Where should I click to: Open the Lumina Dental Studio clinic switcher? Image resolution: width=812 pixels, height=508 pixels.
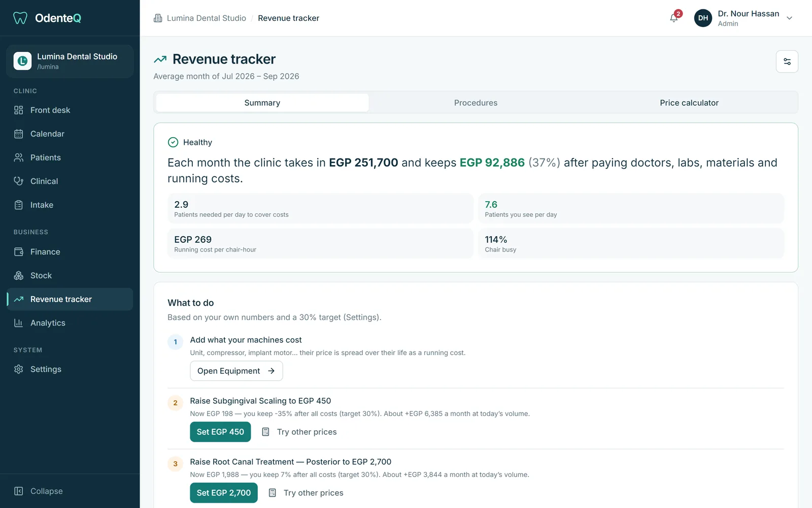tap(70, 61)
